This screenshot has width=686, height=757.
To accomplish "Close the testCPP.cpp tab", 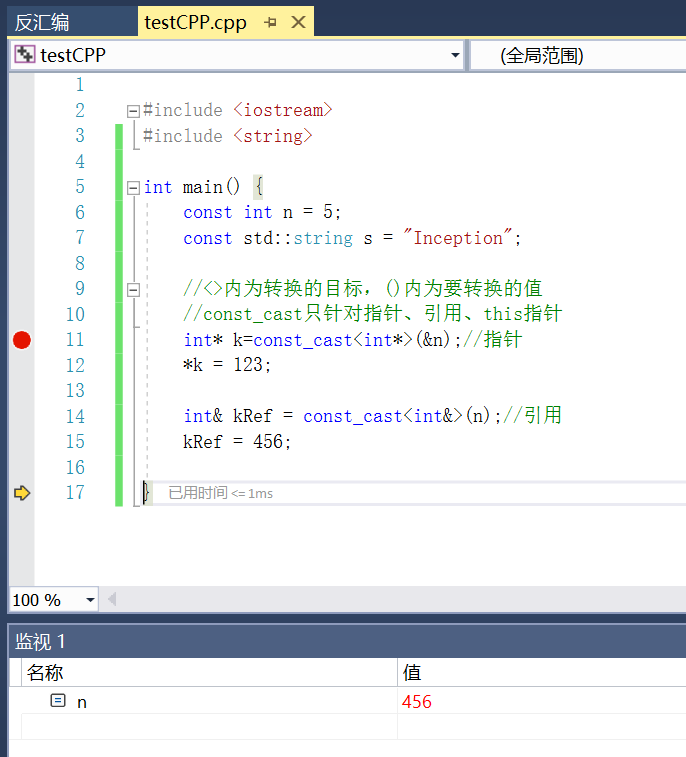I will pos(298,22).
